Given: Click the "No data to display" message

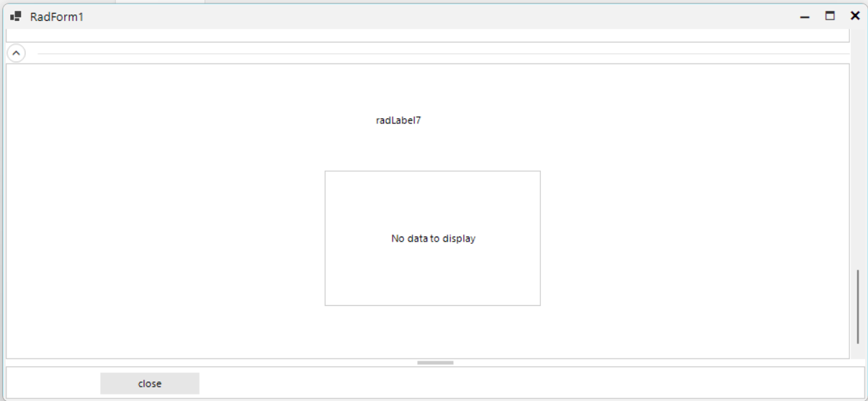Looking at the screenshot, I should pyautogui.click(x=433, y=239).
